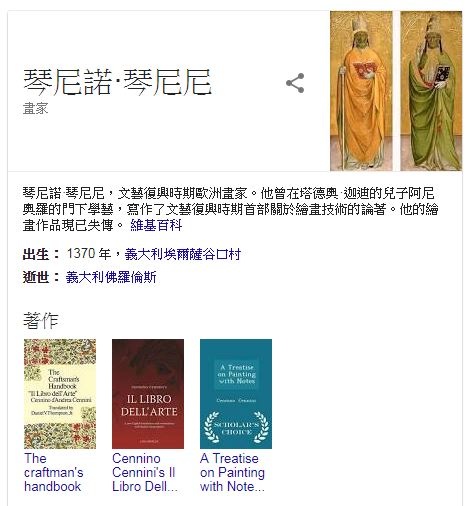Click the 1370 年 birth year text
Screen dimensions: 469x506
click(x=89, y=254)
